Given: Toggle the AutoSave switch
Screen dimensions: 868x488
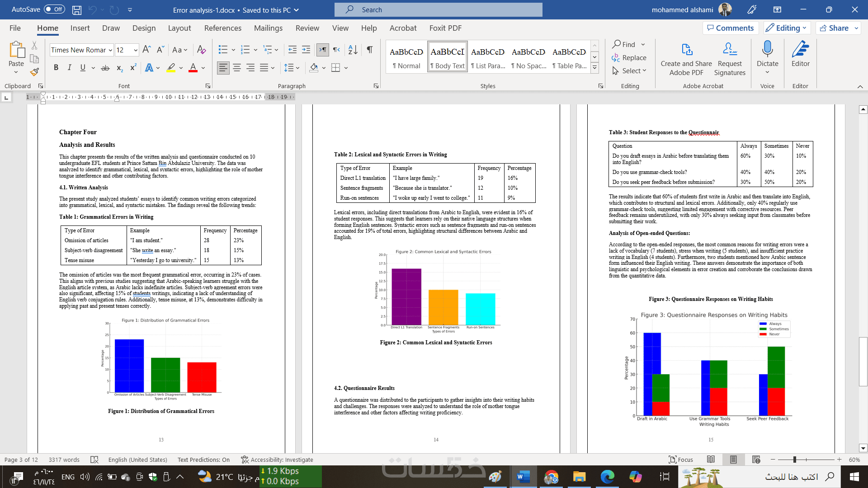Looking at the screenshot, I should point(54,9).
